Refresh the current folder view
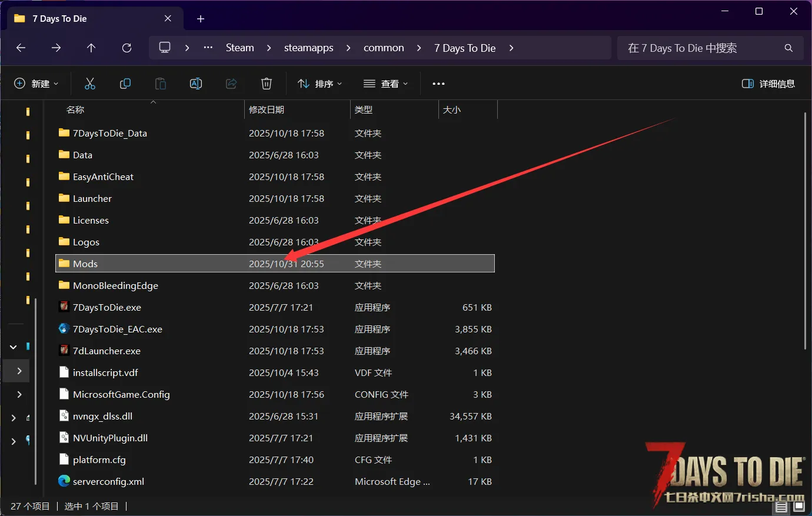The image size is (812, 516). pyautogui.click(x=127, y=48)
